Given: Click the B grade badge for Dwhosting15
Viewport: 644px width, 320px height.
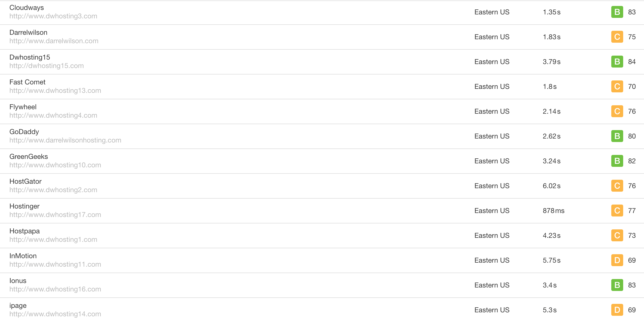Looking at the screenshot, I should click(x=617, y=62).
